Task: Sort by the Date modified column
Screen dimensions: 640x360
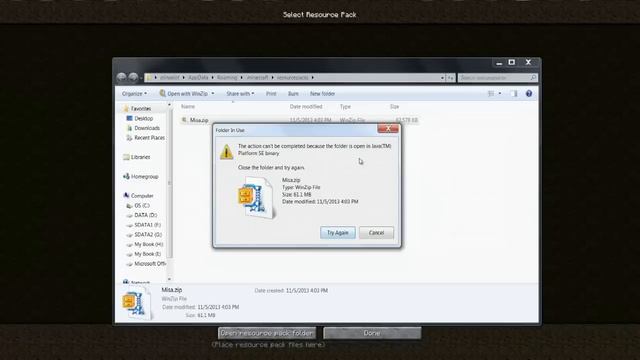Action: click(306, 107)
